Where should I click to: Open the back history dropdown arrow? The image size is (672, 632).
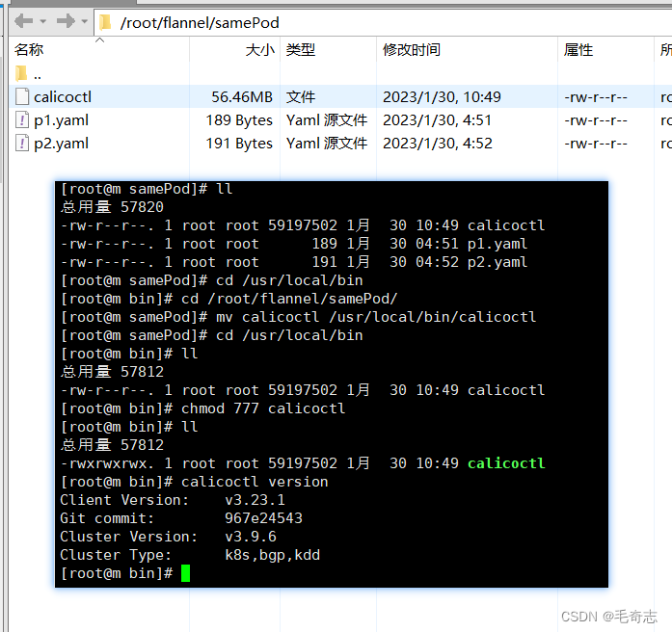click(x=42, y=21)
